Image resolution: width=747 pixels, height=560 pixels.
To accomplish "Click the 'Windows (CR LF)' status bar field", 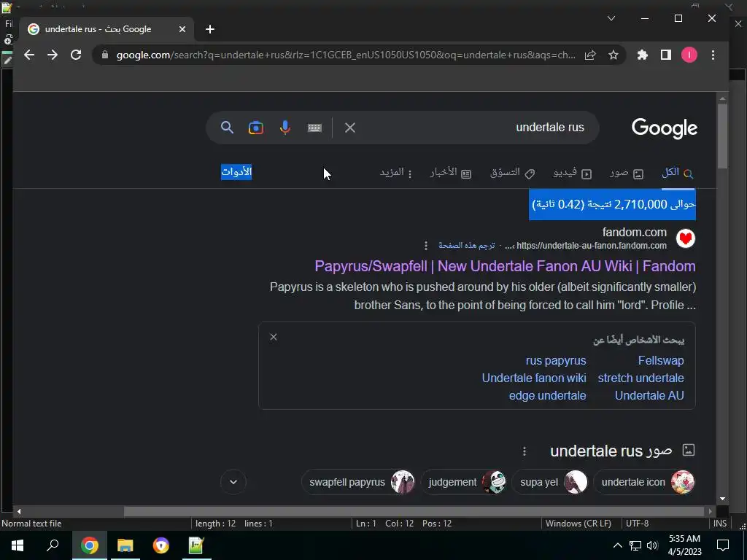I will (578, 524).
